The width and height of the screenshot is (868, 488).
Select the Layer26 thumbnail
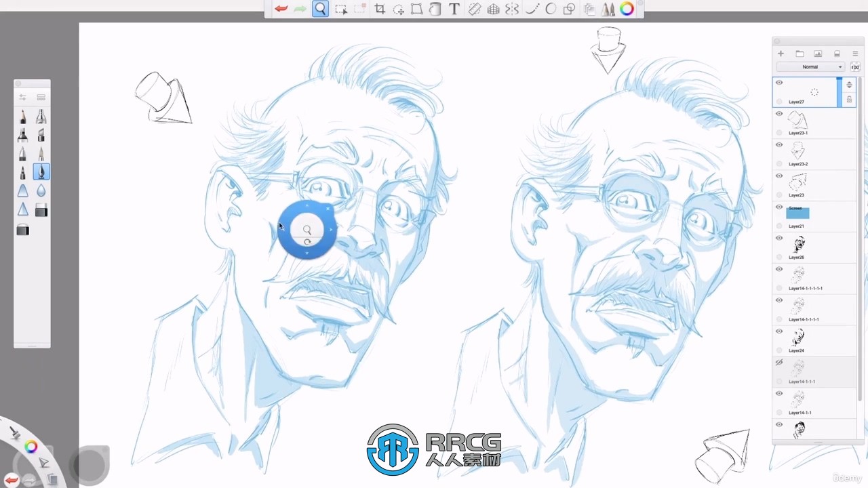pos(799,245)
